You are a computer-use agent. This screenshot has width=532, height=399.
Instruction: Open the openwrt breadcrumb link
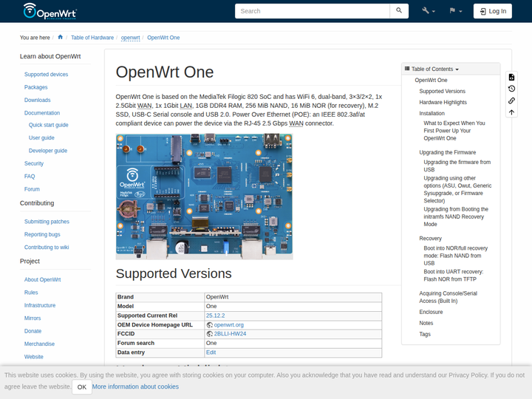[130, 38]
